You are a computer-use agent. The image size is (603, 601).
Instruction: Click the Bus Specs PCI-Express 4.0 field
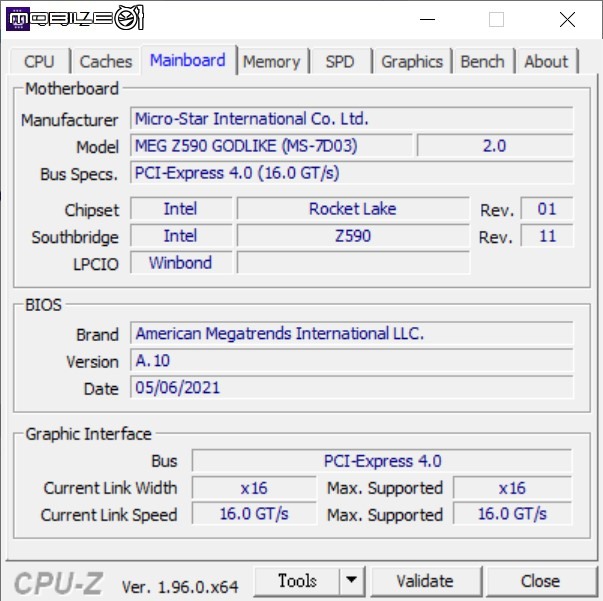click(x=351, y=173)
